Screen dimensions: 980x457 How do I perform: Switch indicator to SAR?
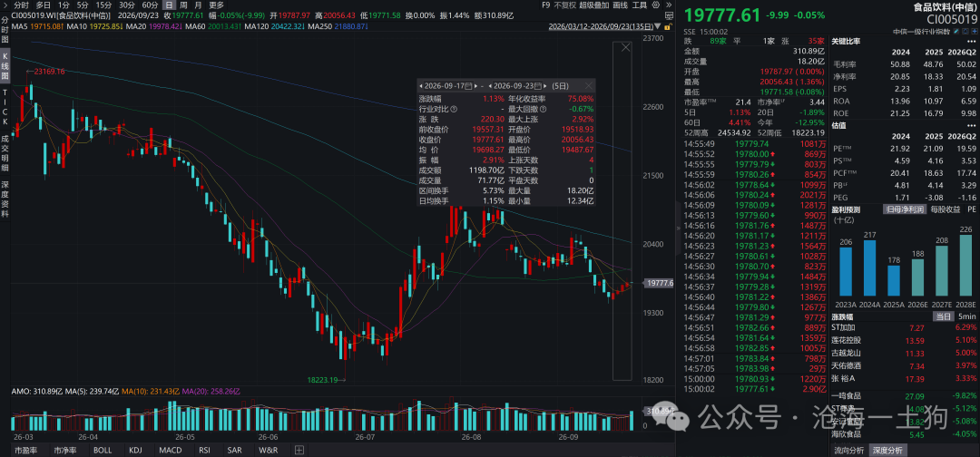pyautogui.click(x=234, y=450)
